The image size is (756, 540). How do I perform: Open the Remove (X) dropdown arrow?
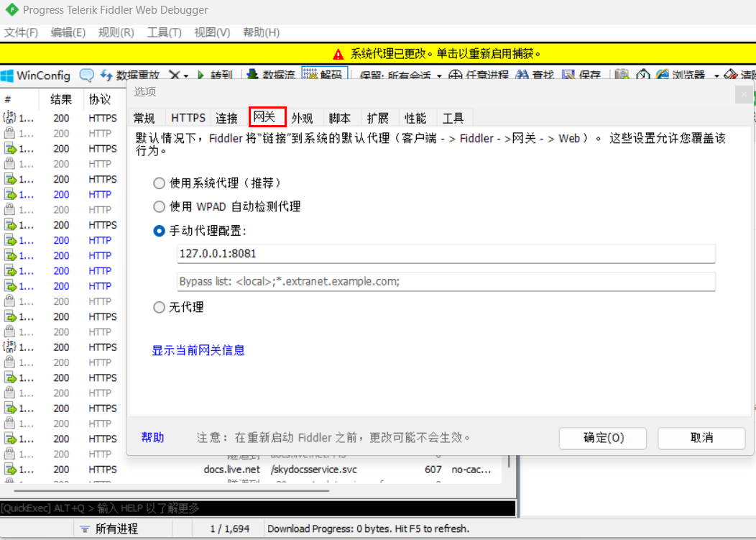[x=186, y=76]
